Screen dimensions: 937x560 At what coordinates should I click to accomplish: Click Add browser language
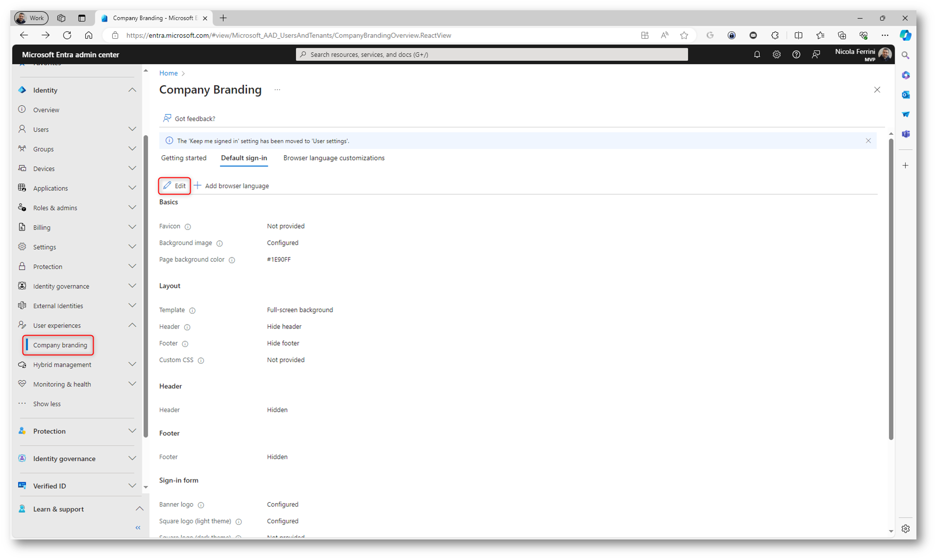coord(231,186)
